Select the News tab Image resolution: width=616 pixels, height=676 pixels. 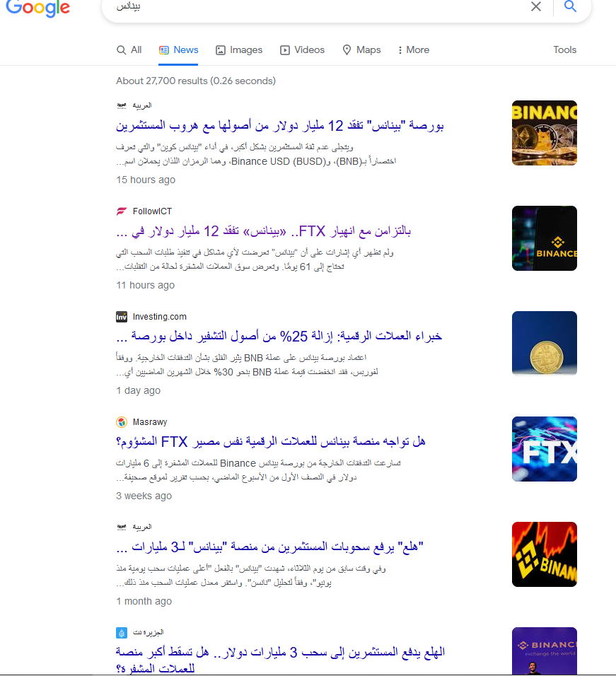coord(178,50)
